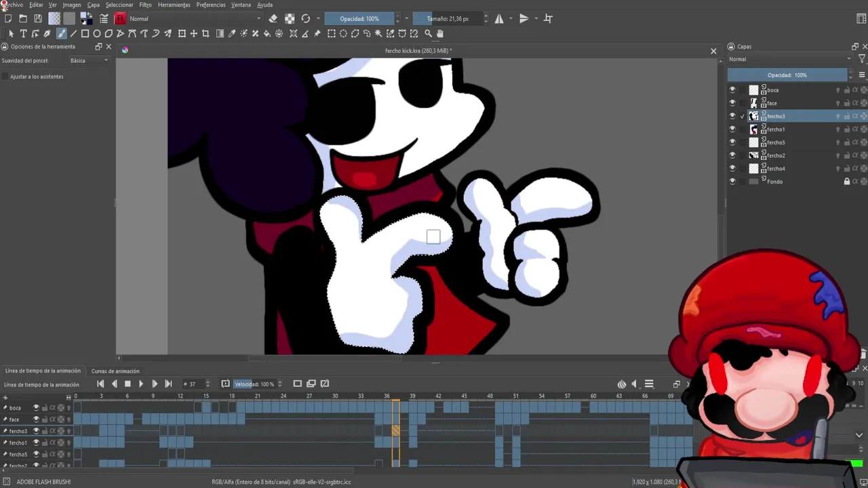Click the current frame number field
Viewport: 868px width, 488px height.
pos(193,384)
